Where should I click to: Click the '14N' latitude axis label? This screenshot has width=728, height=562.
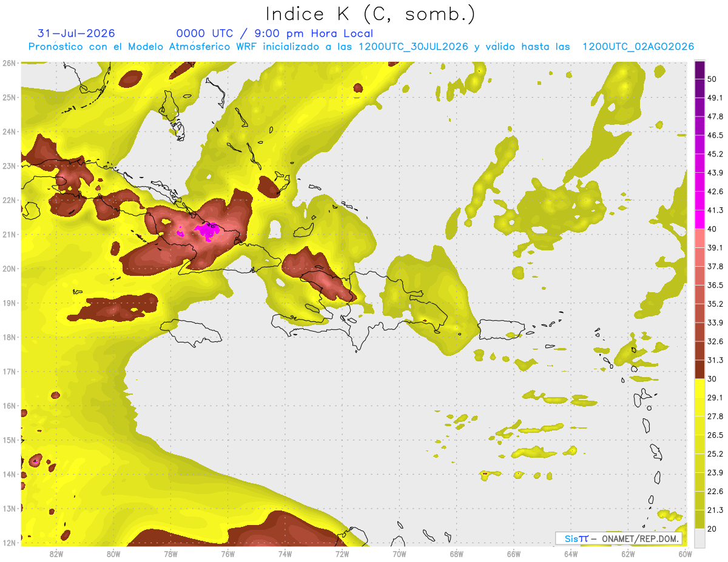9,474
